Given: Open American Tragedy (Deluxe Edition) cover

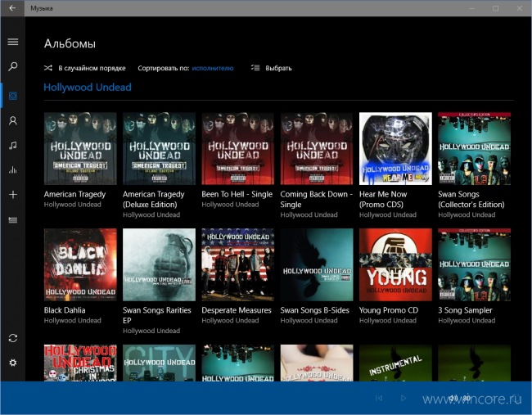Looking at the screenshot, I should 159,149.
